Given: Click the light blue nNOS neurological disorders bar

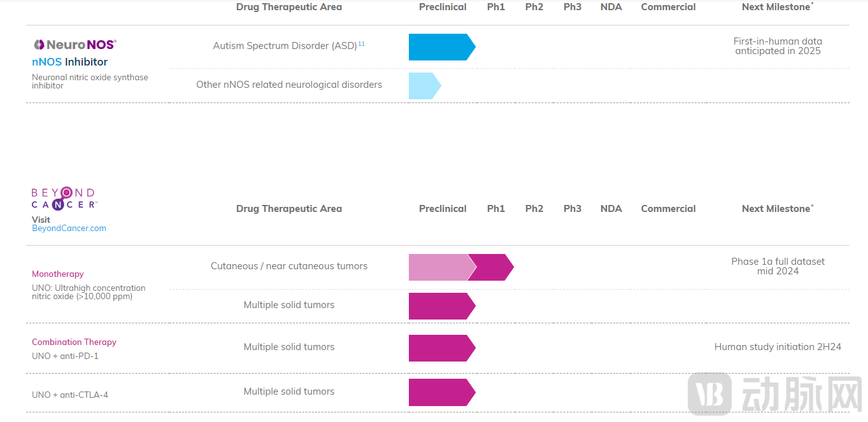Looking at the screenshot, I should click(423, 86).
